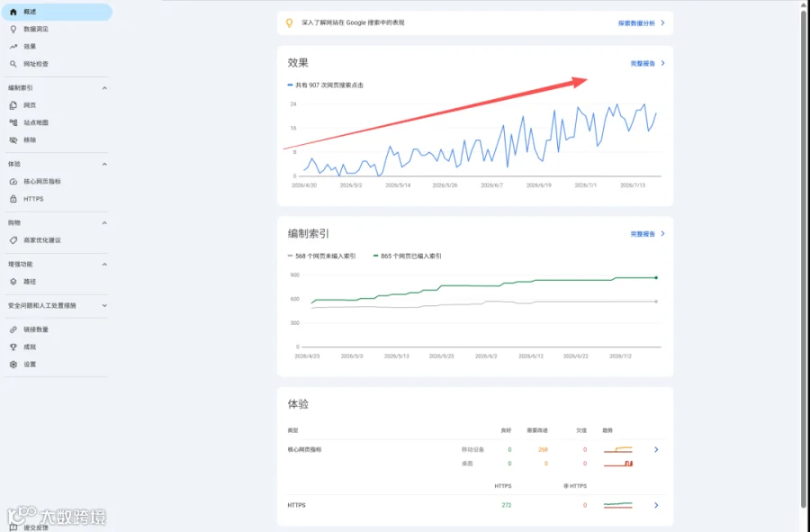Open the 商家优化建议 tag icon
The image size is (810, 532).
pyautogui.click(x=13, y=240)
